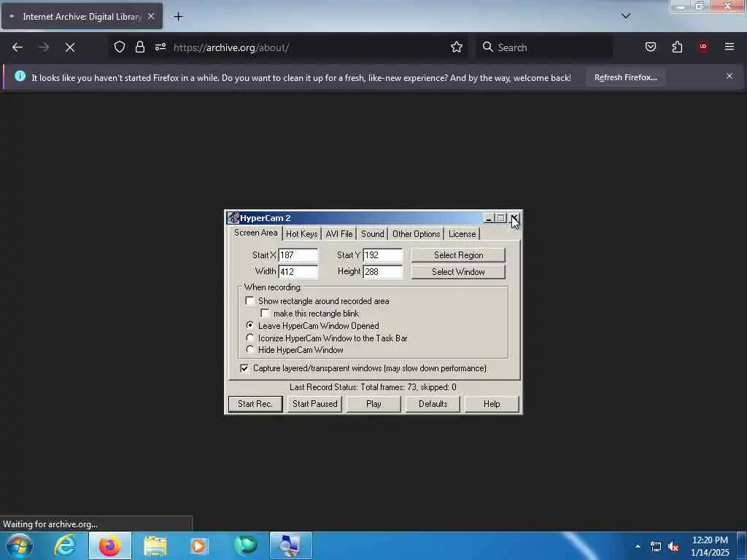Image resolution: width=747 pixels, height=560 pixels.
Task: Open the Windows Start orb
Action: point(20,545)
